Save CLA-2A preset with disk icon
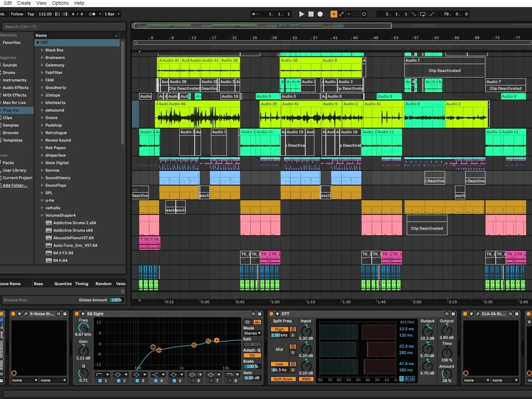 point(517,314)
